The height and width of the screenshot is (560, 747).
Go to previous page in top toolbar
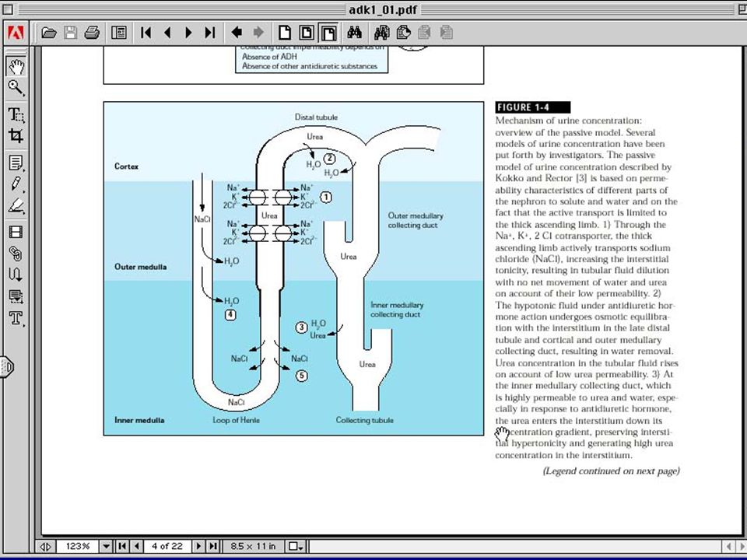pyautogui.click(x=167, y=33)
